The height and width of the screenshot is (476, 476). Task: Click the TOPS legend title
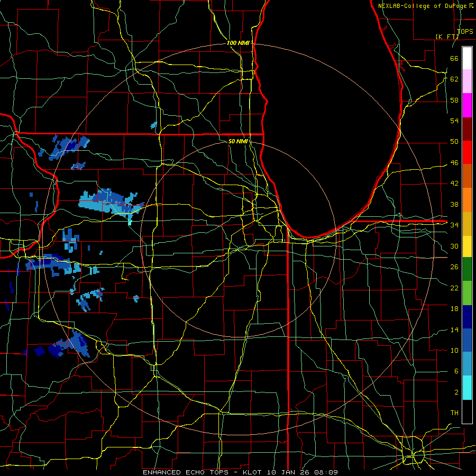(465, 31)
